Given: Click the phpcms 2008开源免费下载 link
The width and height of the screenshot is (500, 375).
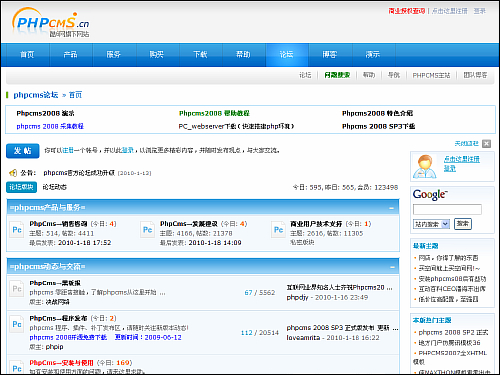Looking at the screenshot, I should [68, 337].
